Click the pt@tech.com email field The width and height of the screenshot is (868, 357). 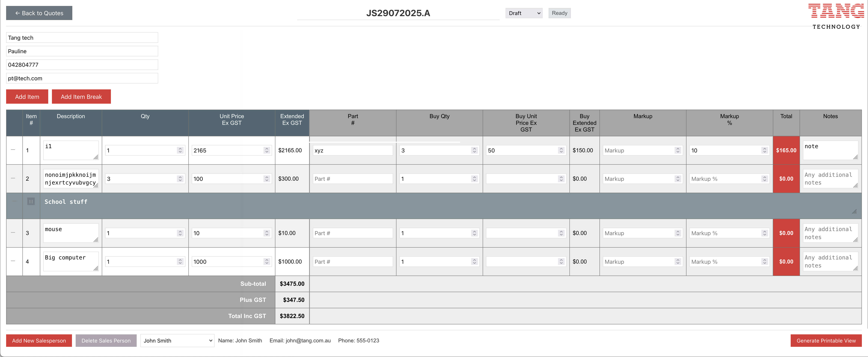tap(82, 78)
